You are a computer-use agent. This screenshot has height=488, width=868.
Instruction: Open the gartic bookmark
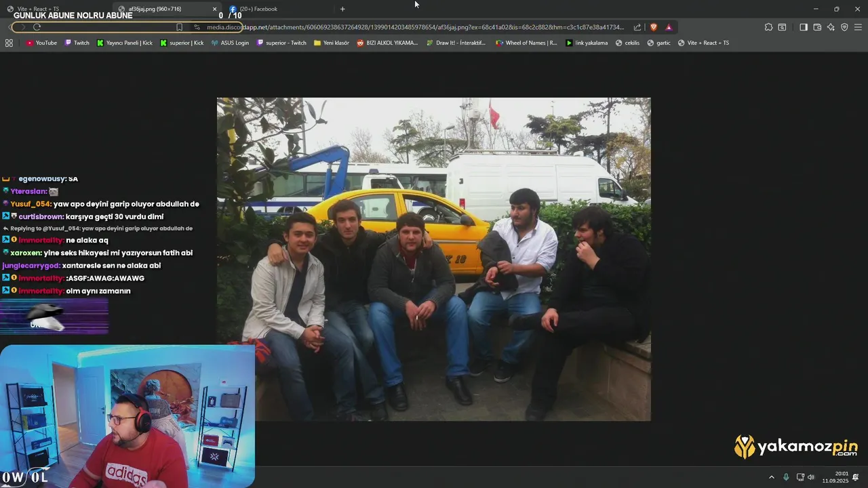658,43
